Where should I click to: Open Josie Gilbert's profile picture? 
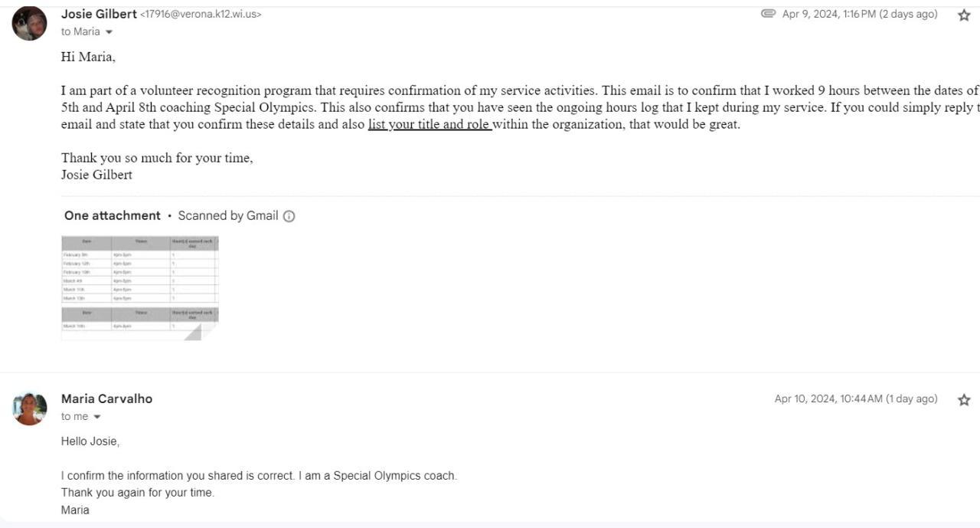(x=29, y=23)
